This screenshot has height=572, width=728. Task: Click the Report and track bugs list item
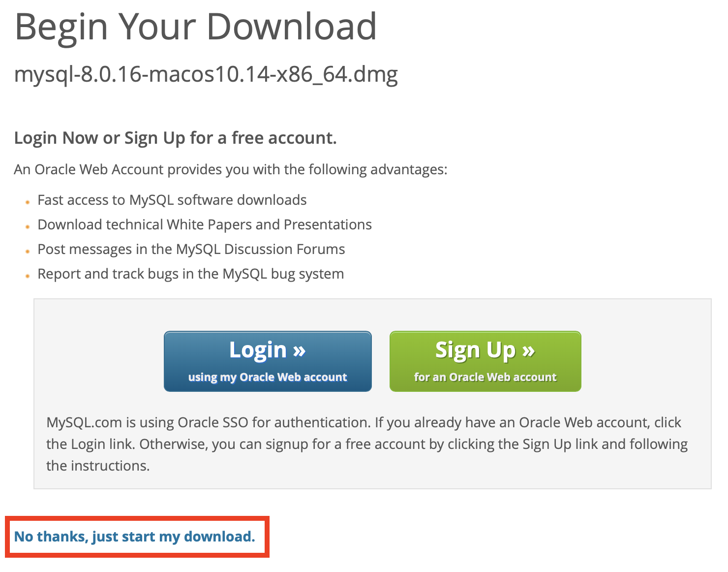[x=191, y=274]
